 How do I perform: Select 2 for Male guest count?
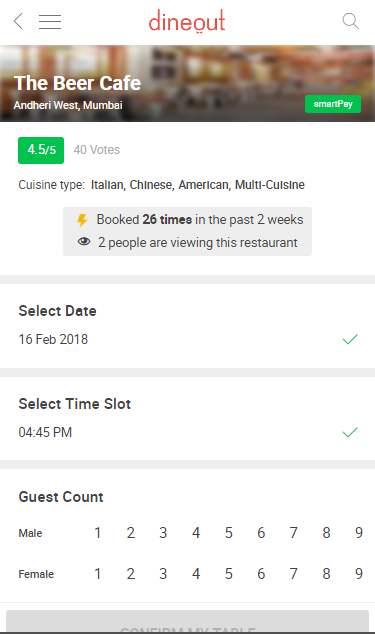coord(130,533)
